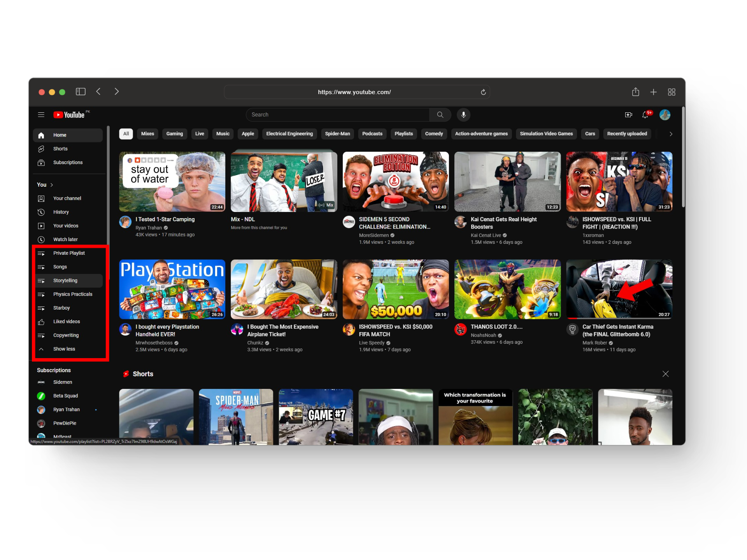Viewport: 747px width, 560px height.
Task: Open the hamburger guide menu icon
Action: pos(41,115)
